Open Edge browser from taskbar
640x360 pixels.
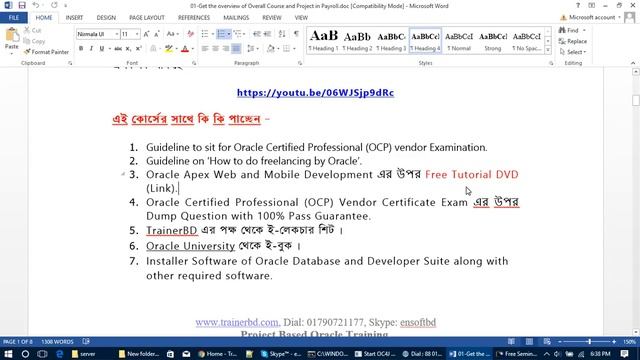point(60,354)
